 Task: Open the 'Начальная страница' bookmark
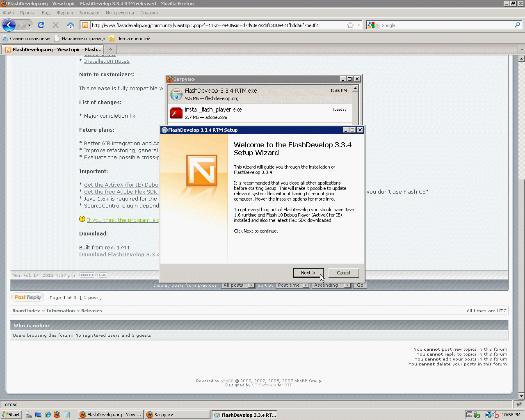coord(80,39)
